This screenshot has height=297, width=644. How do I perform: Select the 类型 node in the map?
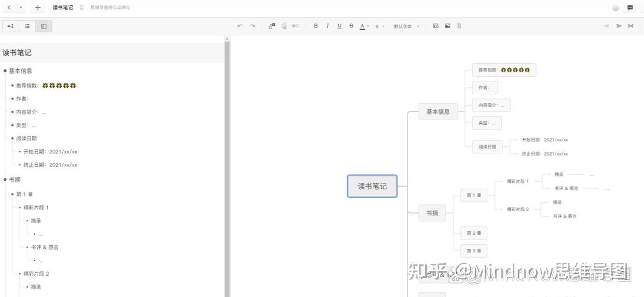coord(487,123)
